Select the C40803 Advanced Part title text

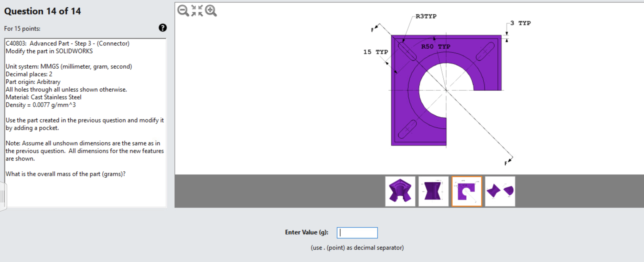point(68,43)
